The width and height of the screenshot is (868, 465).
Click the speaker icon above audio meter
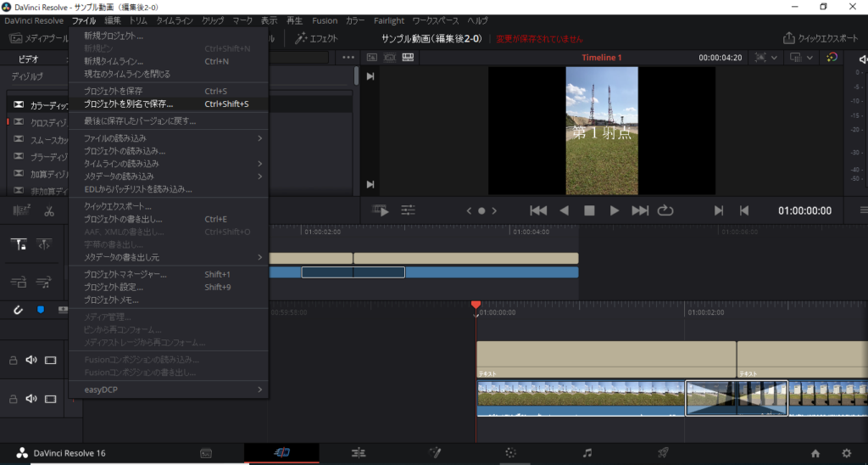(863, 59)
